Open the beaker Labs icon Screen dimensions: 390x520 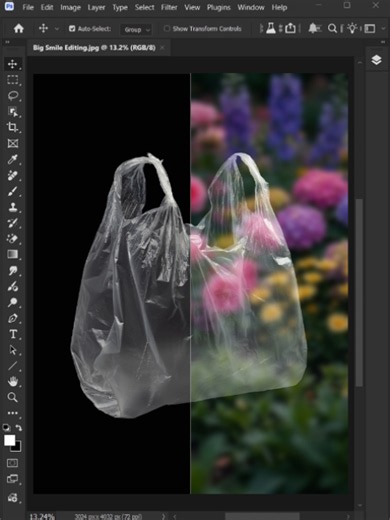(271, 29)
